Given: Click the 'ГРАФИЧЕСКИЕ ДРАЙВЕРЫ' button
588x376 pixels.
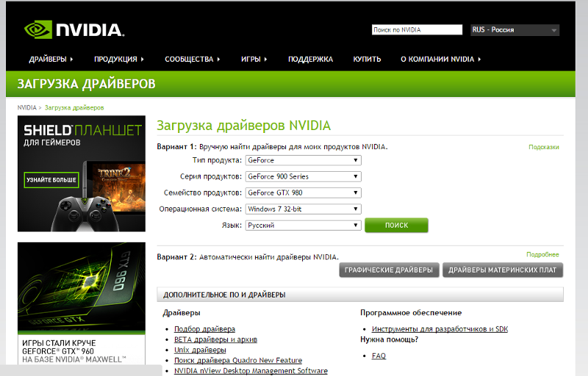Looking at the screenshot, I should coord(389,270).
